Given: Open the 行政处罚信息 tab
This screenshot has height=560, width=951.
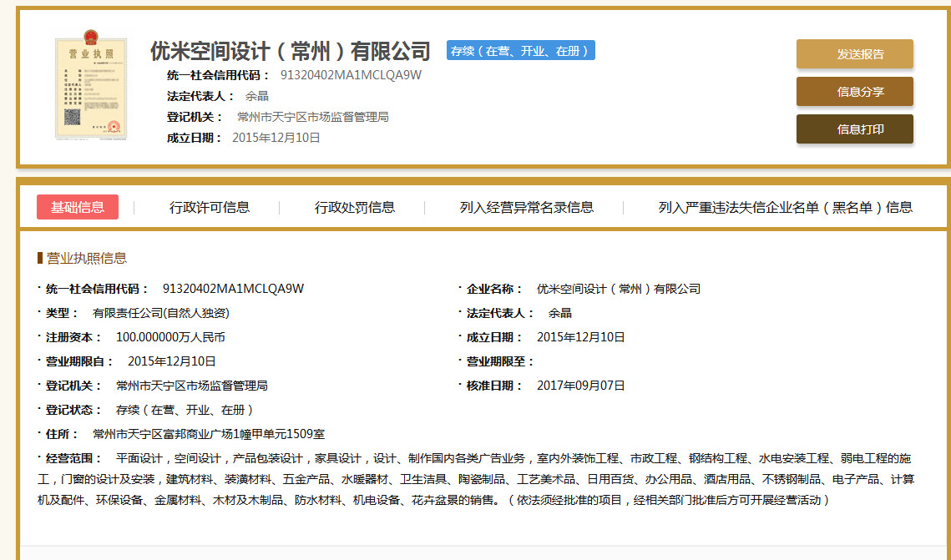Looking at the screenshot, I should pyautogui.click(x=355, y=207).
